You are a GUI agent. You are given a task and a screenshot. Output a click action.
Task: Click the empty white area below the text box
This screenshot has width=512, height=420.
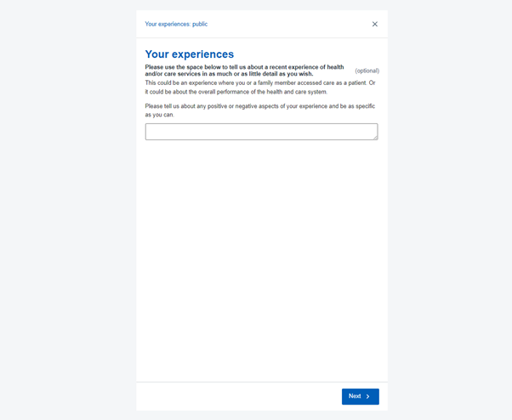click(261, 255)
